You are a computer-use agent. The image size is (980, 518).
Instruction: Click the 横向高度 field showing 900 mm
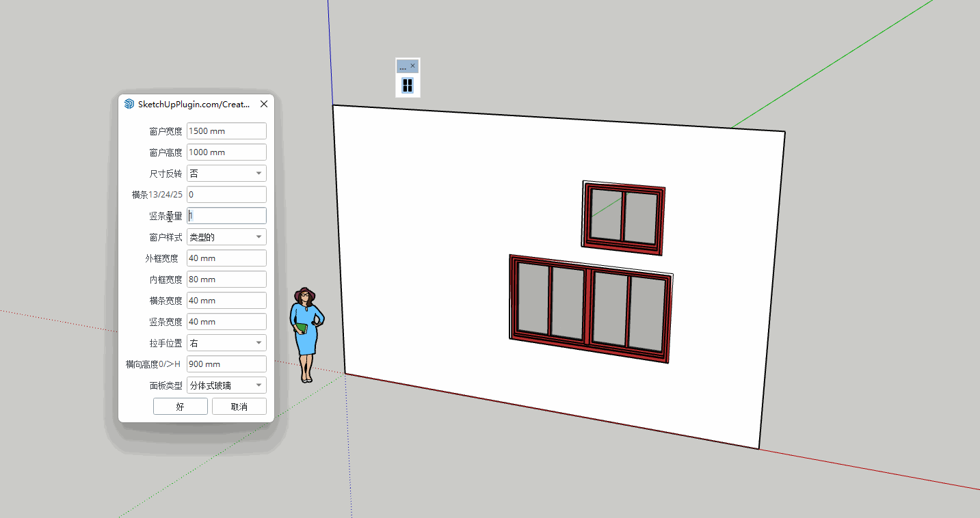[226, 364]
